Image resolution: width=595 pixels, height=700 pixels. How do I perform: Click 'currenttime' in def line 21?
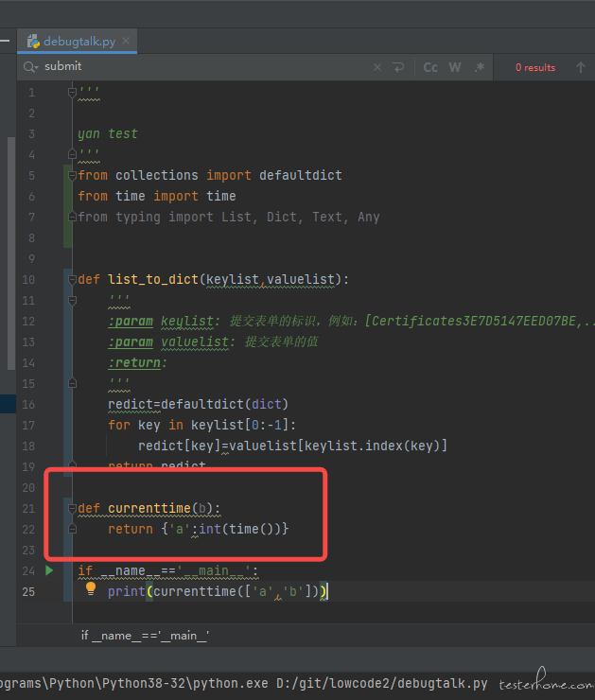coord(149,508)
